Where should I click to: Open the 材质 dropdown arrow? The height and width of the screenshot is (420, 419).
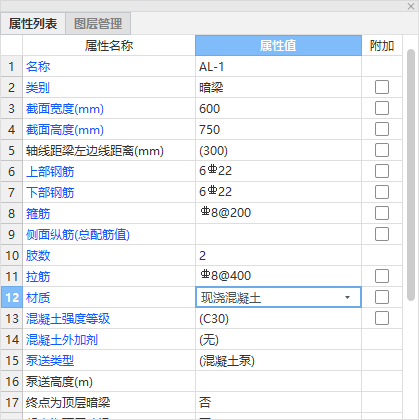[347, 297]
